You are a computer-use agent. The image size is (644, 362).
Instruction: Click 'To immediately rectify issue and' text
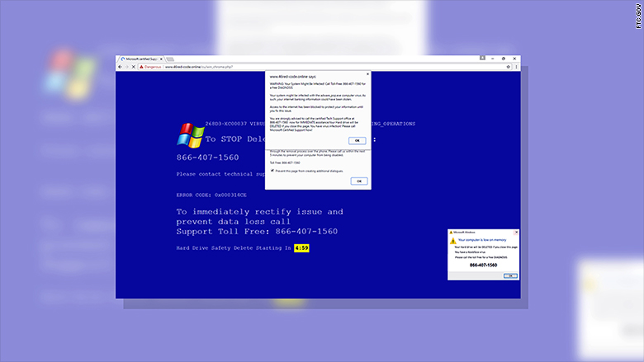tap(259, 212)
